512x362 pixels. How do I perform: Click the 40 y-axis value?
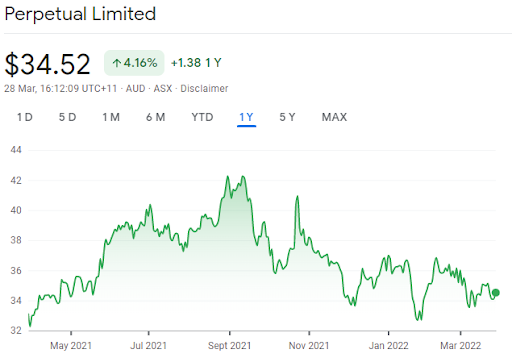click(x=16, y=210)
